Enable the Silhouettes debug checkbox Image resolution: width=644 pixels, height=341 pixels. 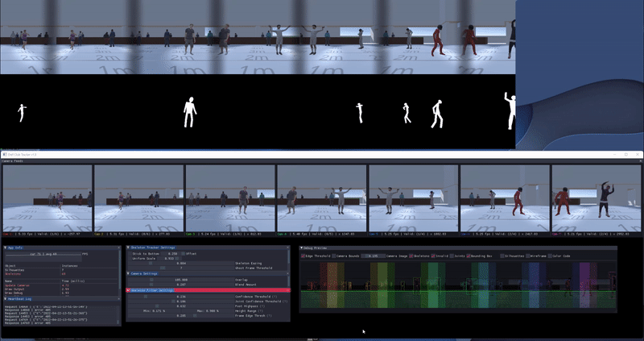coord(502,256)
